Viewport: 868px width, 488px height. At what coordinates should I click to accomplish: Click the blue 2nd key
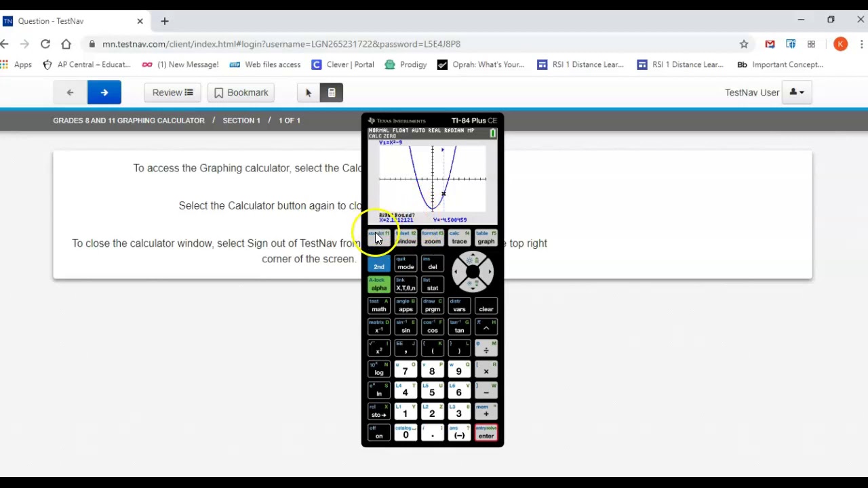tap(378, 264)
